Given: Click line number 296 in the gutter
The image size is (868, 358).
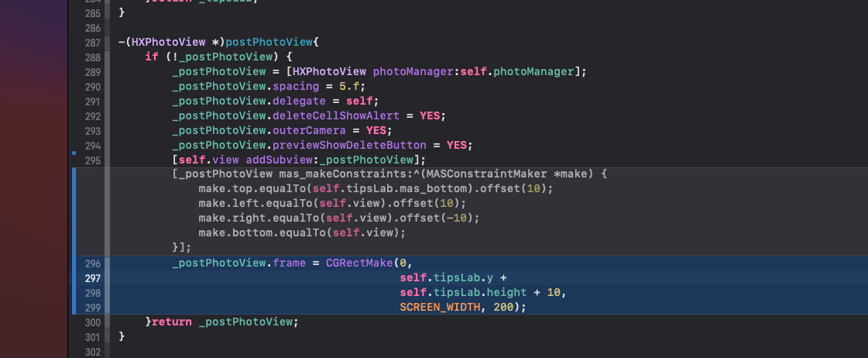Looking at the screenshot, I should (x=92, y=263).
